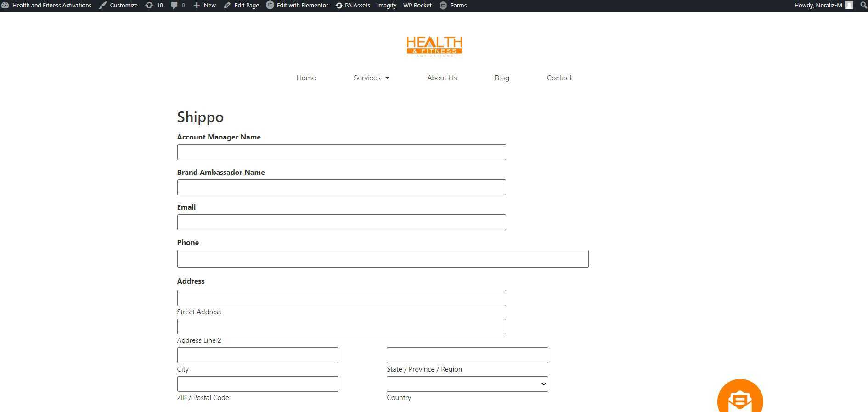868x412 pixels.
Task: Focus the Account Manager Name field
Action: (342, 152)
